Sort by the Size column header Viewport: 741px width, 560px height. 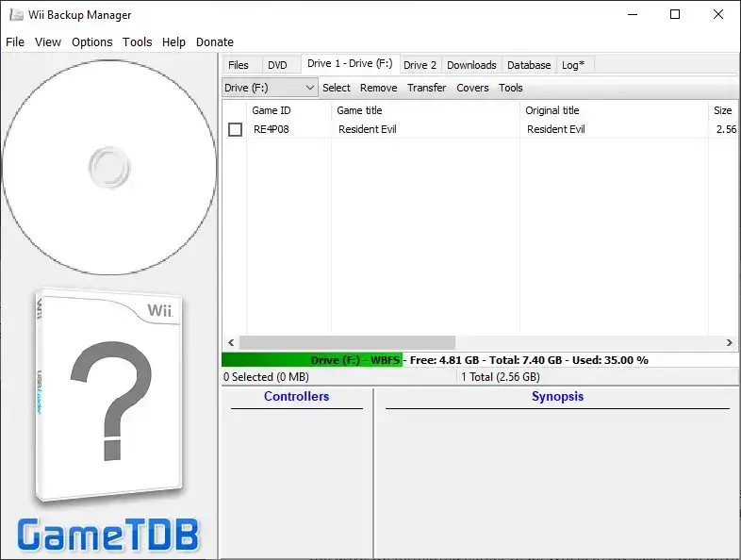[x=723, y=110]
